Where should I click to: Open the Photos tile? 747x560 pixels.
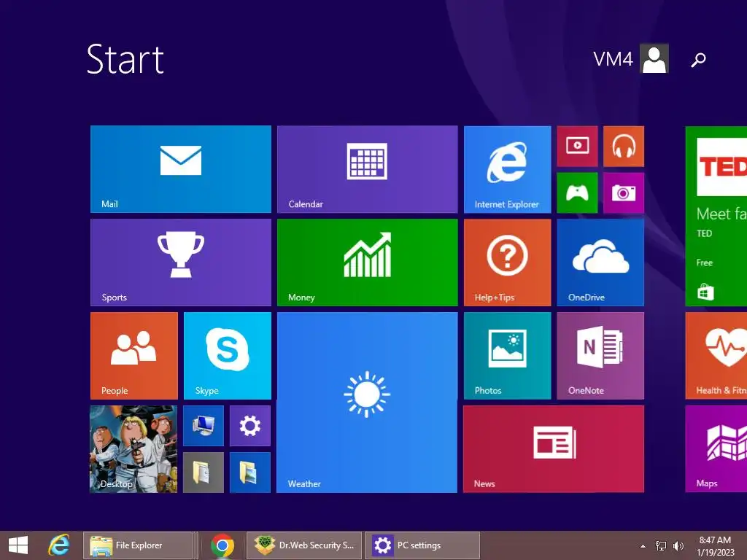(508, 356)
